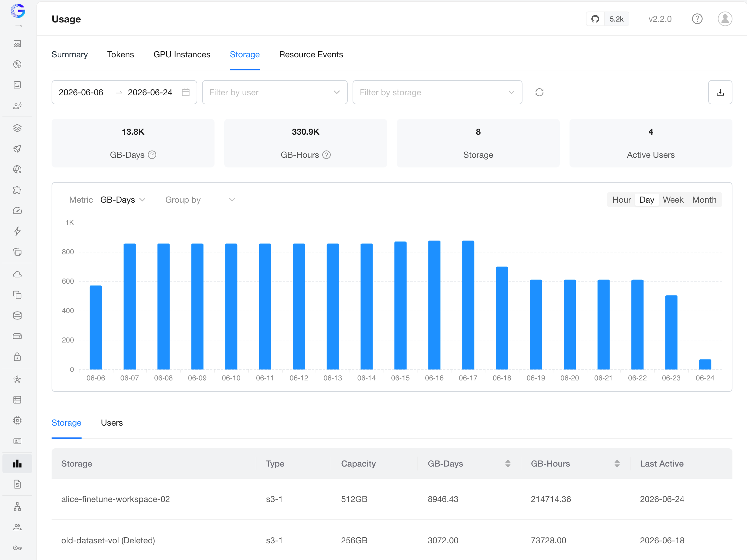Select the bar chart usage sidebar icon
Image resolution: width=747 pixels, height=560 pixels.
tap(17, 464)
